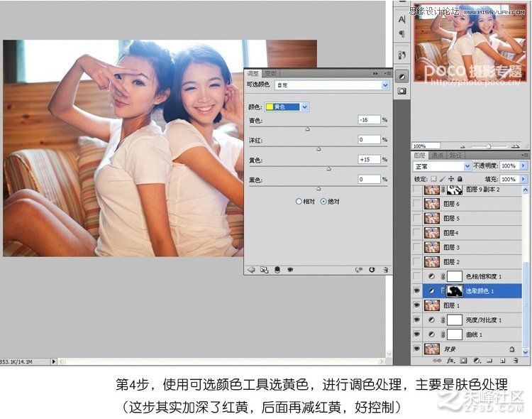Open the Character panel A icon
Image resolution: width=532 pixels, height=419 pixels.
[x=401, y=19]
